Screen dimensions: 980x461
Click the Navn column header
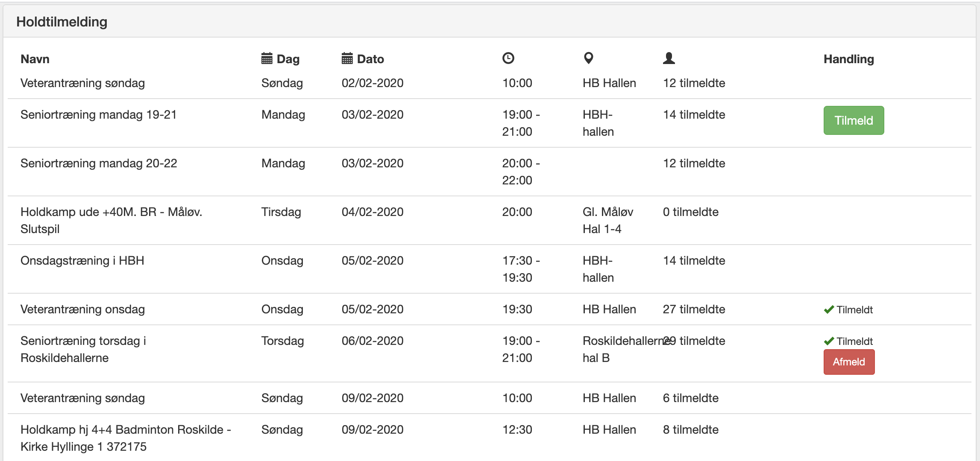(x=35, y=59)
